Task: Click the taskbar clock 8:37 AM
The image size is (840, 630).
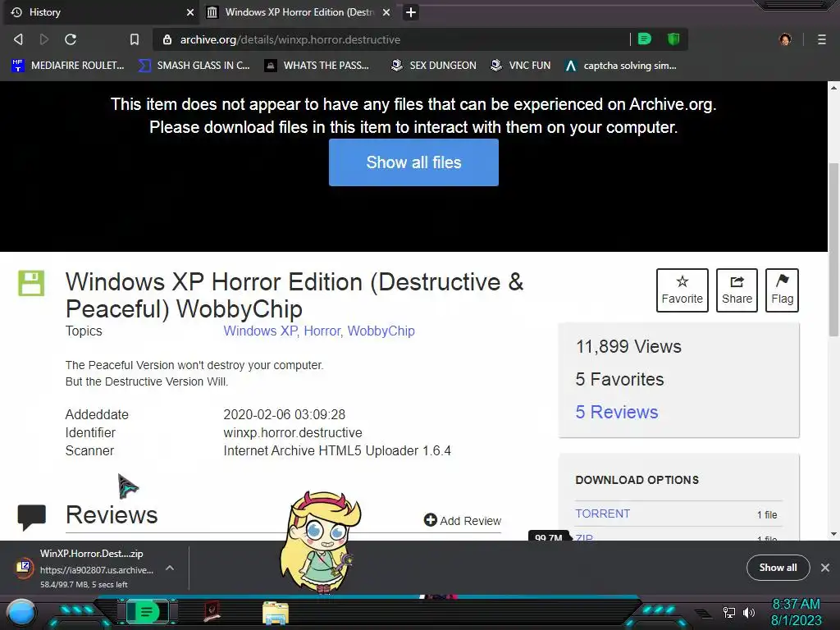Action: (796, 605)
